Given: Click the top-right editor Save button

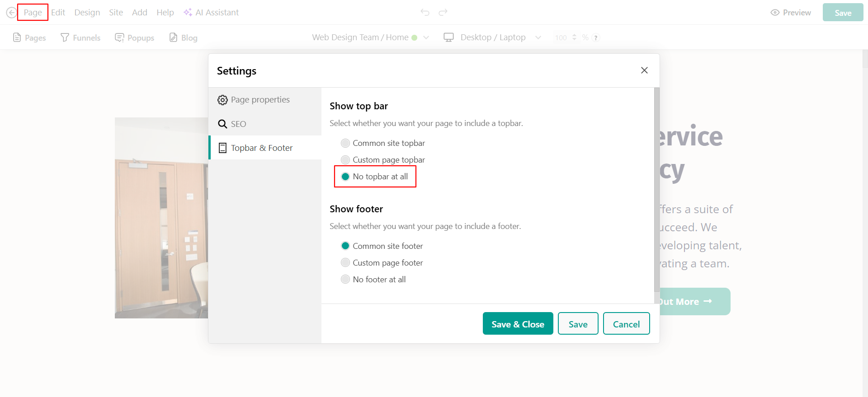Looking at the screenshot, I should coord(843,13).
